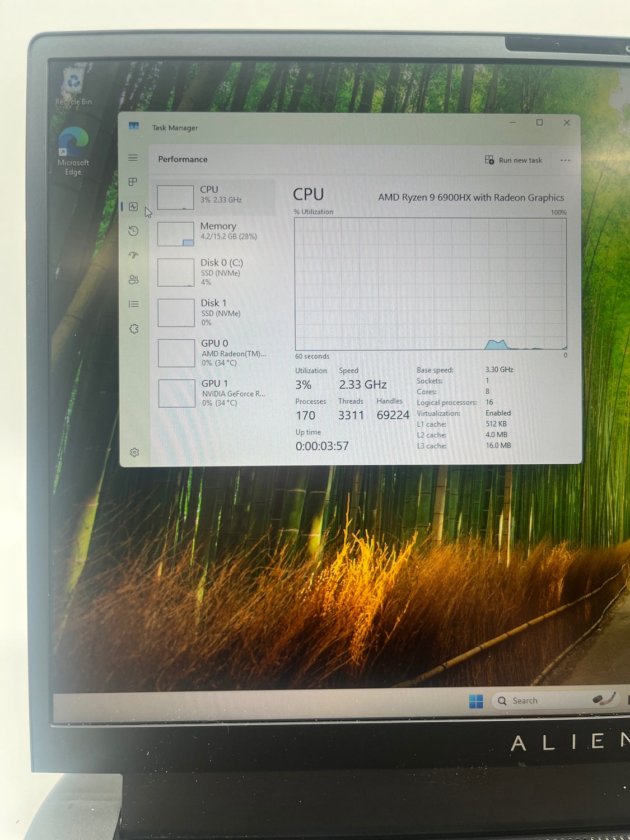The height and width of the screenshot is (840, 630).
Task: Click the Windows Start button
Action: pyautogui.click(x=476, y=701)
